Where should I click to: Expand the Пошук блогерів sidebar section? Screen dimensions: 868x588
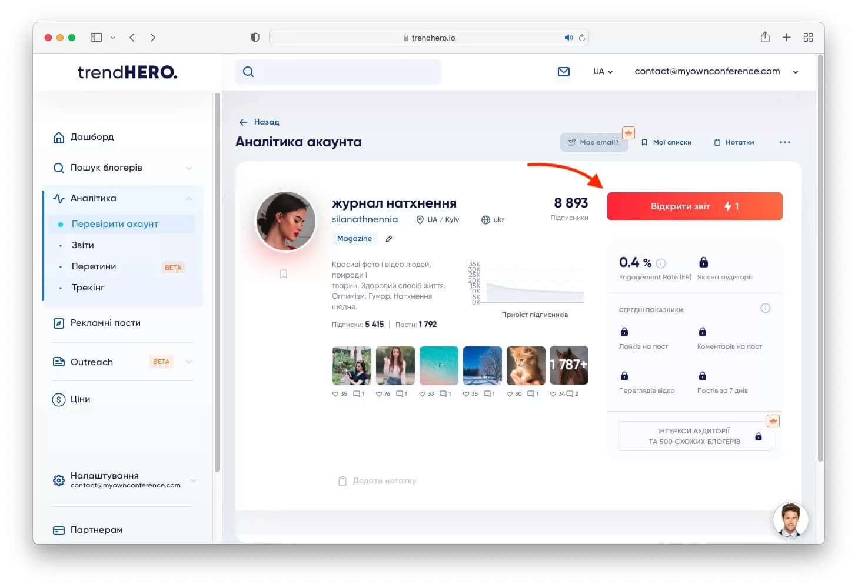point(189,168)
